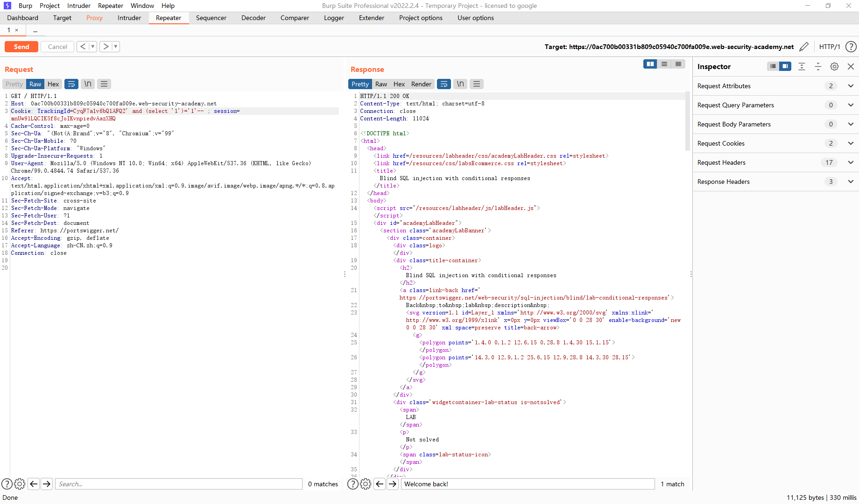The width and height of the screenshot is (859, 504).
Task: Close Repeater tab 1
Action: 17,30
